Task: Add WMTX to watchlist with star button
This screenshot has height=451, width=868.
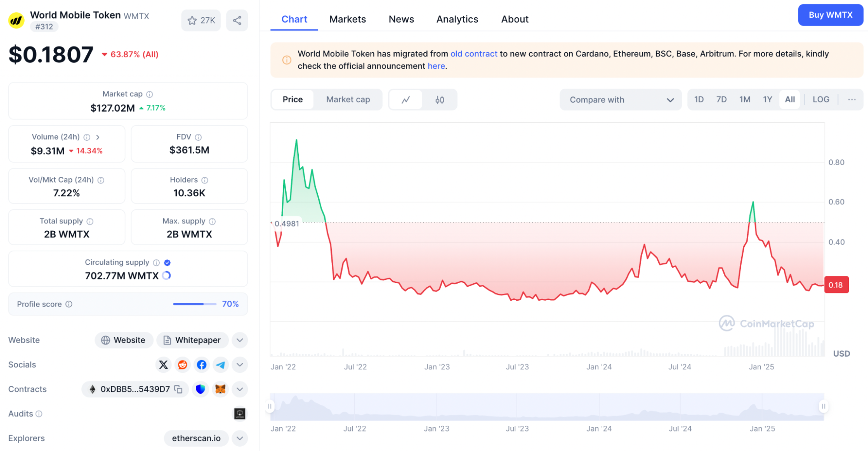Action: coord(201,20)
